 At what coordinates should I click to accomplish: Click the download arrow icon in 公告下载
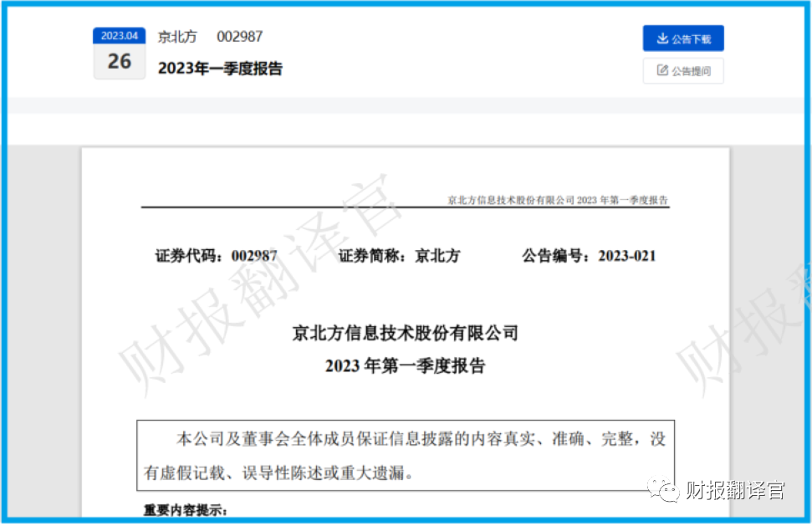pos(662,38)
